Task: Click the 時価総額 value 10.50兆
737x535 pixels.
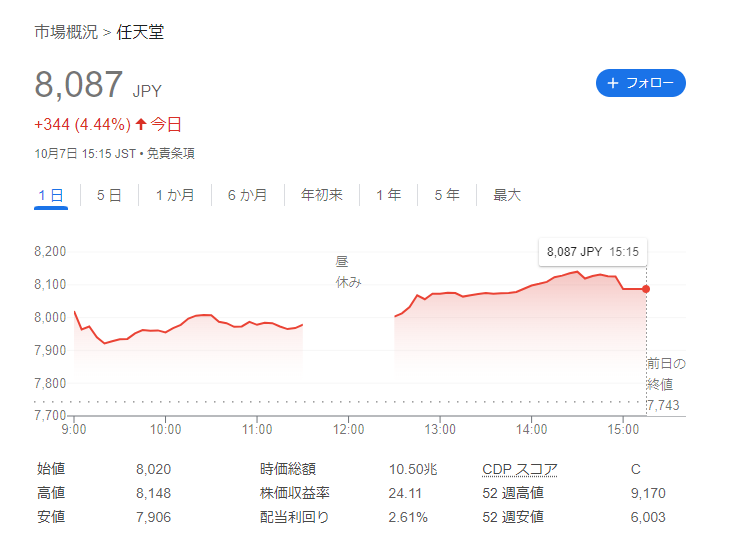Action: coord(413,469)
